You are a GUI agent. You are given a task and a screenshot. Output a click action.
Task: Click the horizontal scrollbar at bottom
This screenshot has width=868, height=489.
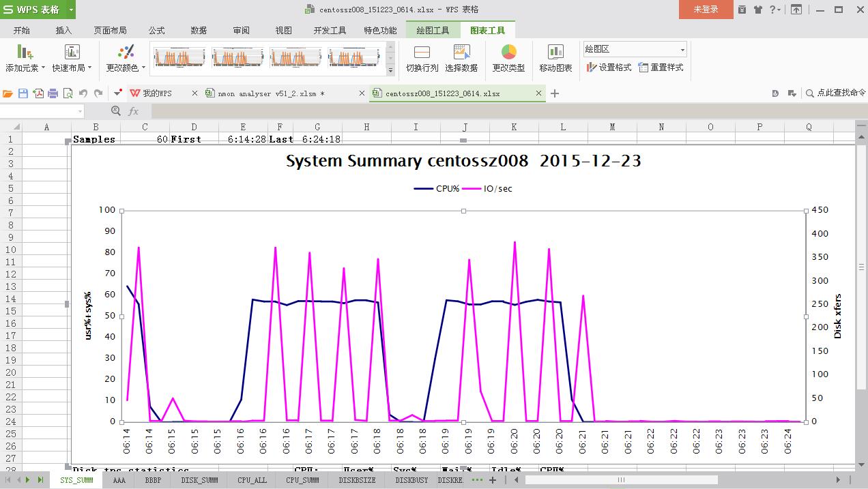(x=621, y=480)
